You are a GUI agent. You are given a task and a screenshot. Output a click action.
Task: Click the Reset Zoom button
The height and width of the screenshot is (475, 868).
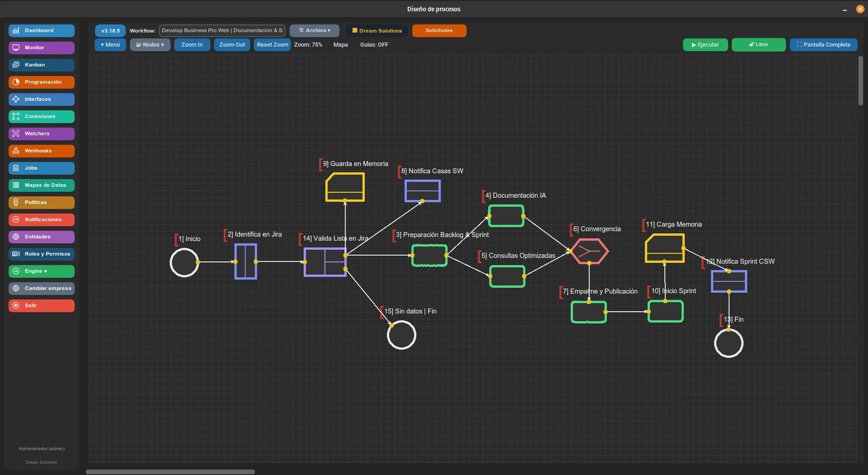tap(272, 45)
